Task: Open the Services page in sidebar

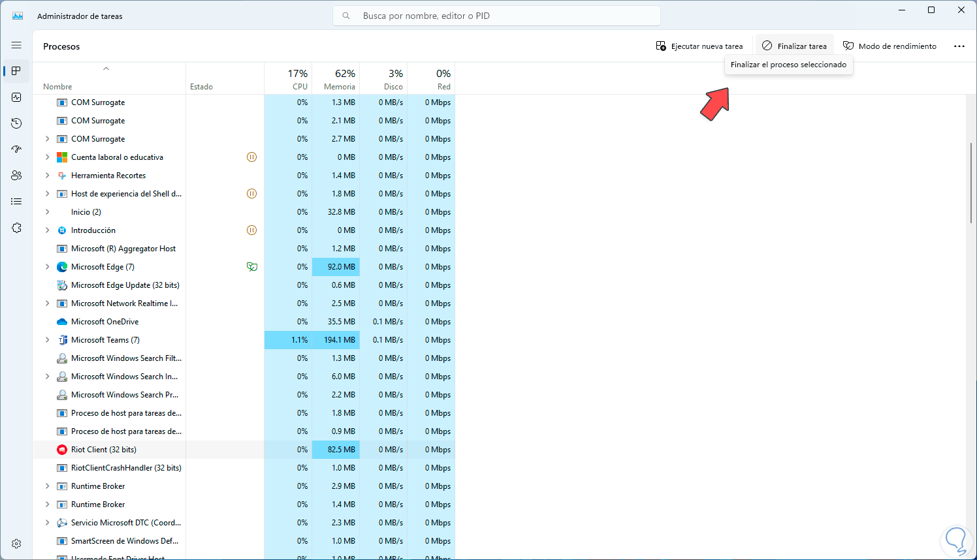Action: (x=16, y=228)
